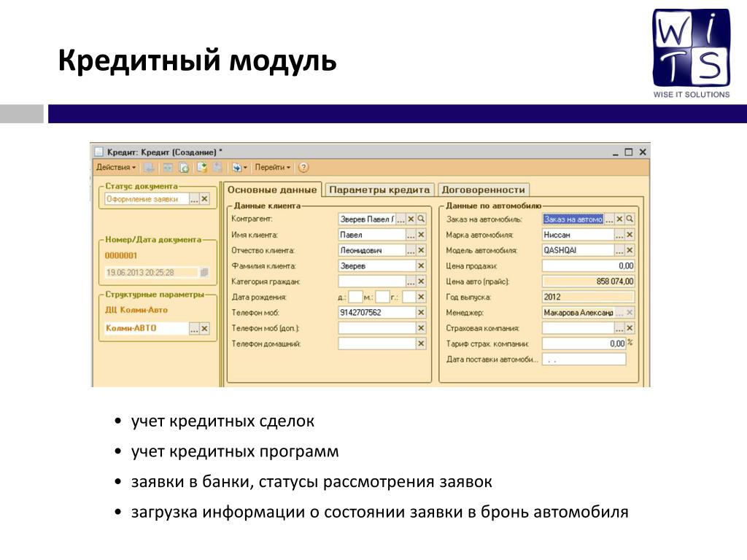Screen dimensions: 747x560
Task: Maximize the Кредит window
Action: [629, 152]
